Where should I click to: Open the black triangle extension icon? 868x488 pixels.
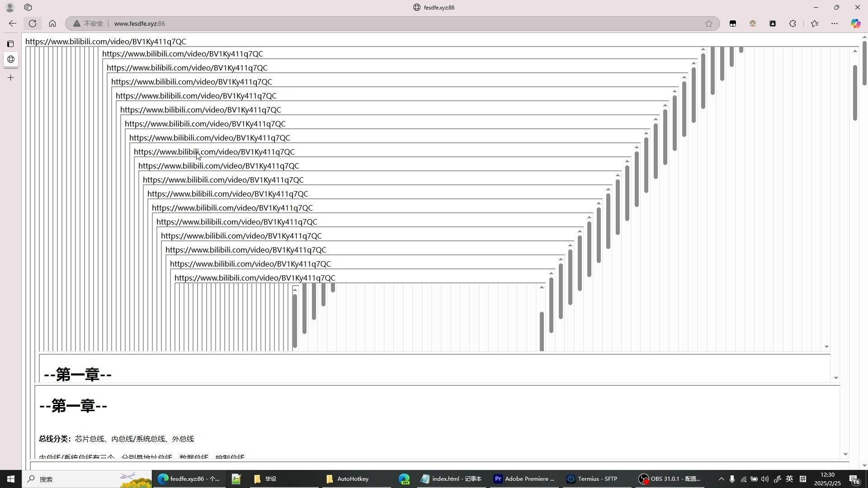(x=773, y=23)
